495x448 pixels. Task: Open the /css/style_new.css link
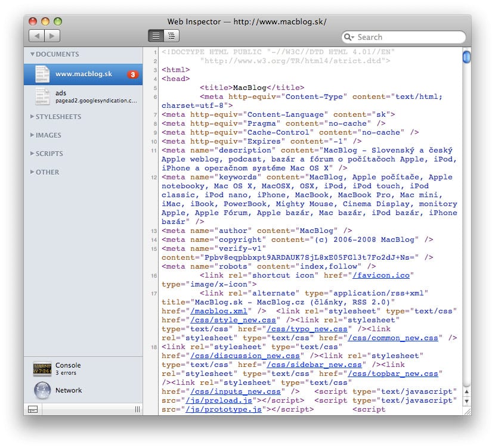click(x=233, y=320)
